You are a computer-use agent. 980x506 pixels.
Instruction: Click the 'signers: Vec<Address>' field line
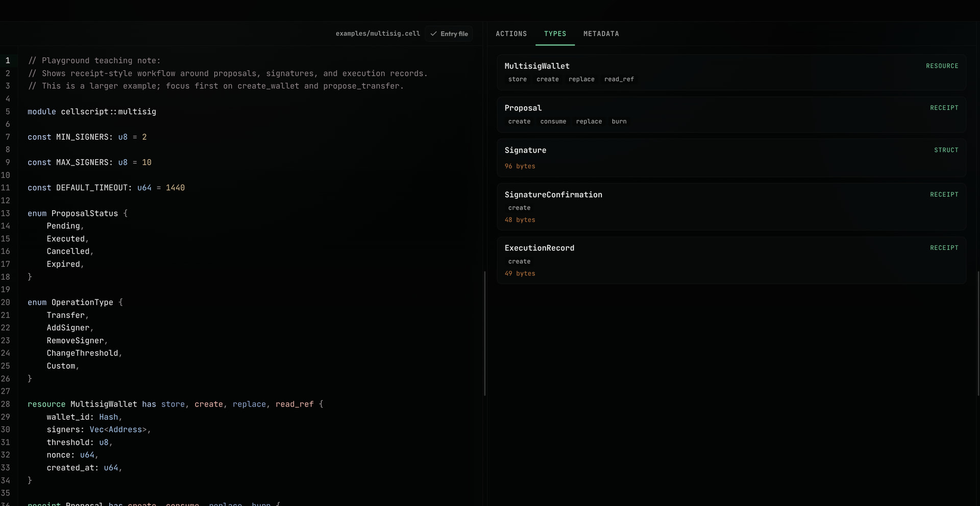coord(99,429)
